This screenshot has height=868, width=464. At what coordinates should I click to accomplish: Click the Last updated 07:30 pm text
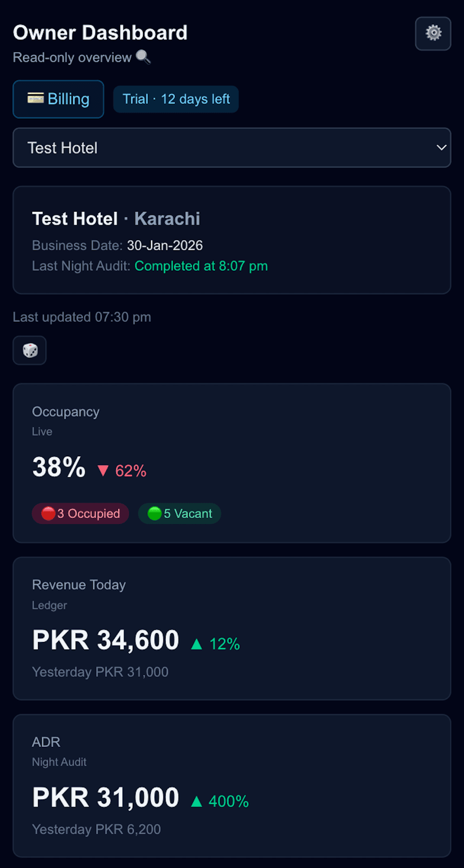coord(82,317)
